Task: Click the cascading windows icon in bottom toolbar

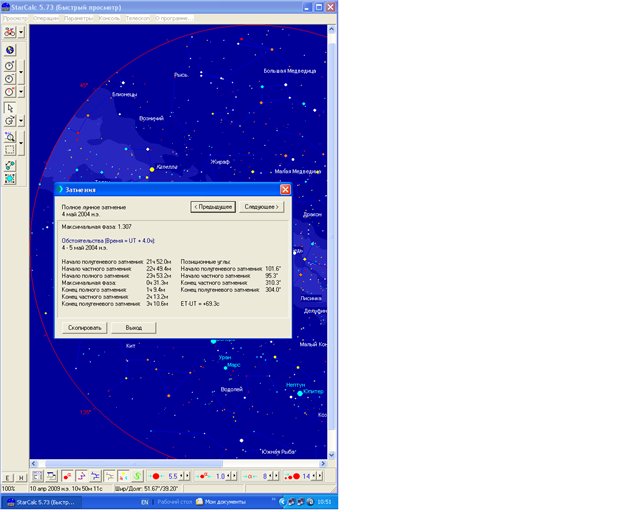Action: [51, 476]
